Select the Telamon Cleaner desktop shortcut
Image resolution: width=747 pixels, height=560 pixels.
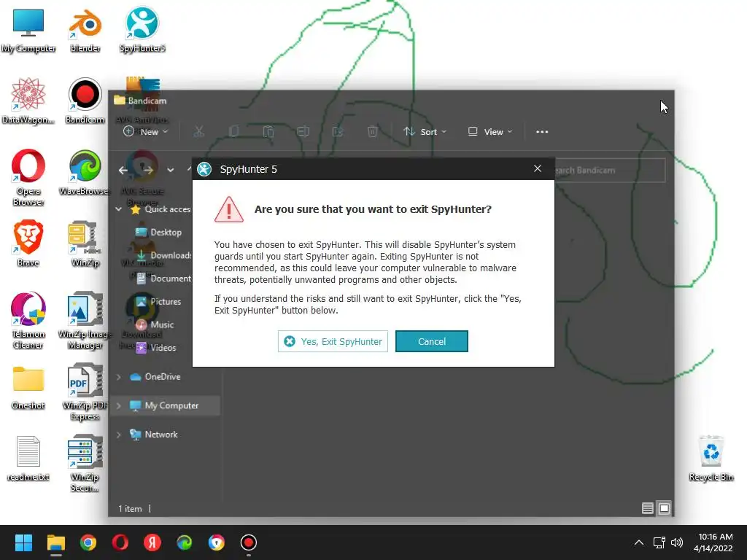click(28, 320)
